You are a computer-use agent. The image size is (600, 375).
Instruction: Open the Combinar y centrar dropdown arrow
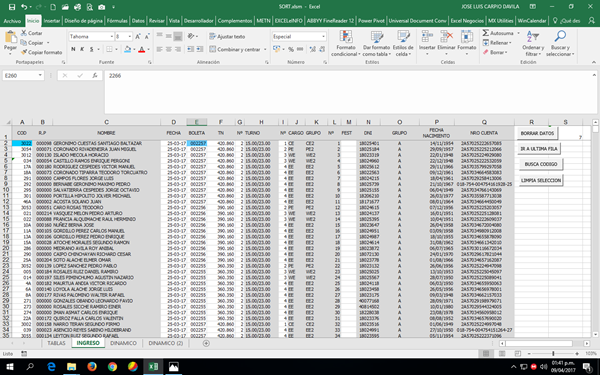pyautogui.click(x=265, y=49)
